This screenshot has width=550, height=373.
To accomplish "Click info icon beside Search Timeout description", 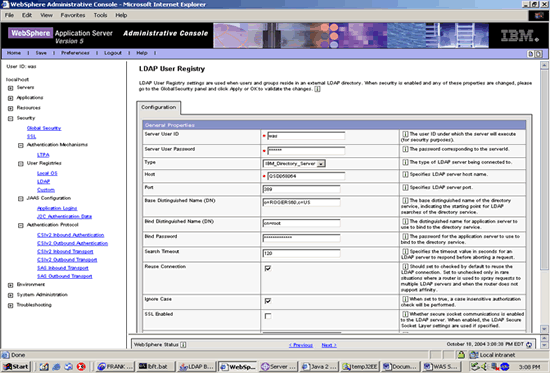I will (x=405, y=252).
